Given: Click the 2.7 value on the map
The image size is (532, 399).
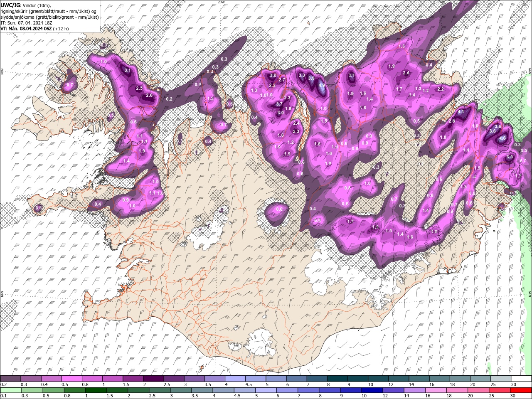Looking at the screenshot, I should [282, 80].
